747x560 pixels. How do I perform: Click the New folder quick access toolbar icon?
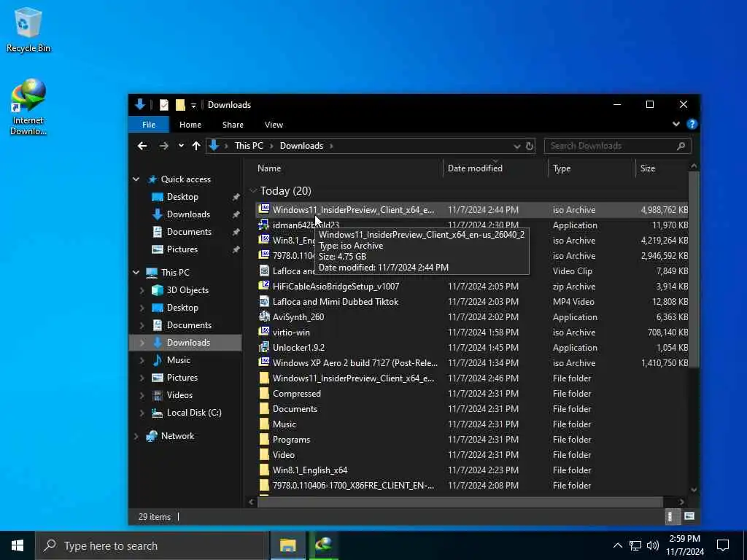(x=180, y=105)
